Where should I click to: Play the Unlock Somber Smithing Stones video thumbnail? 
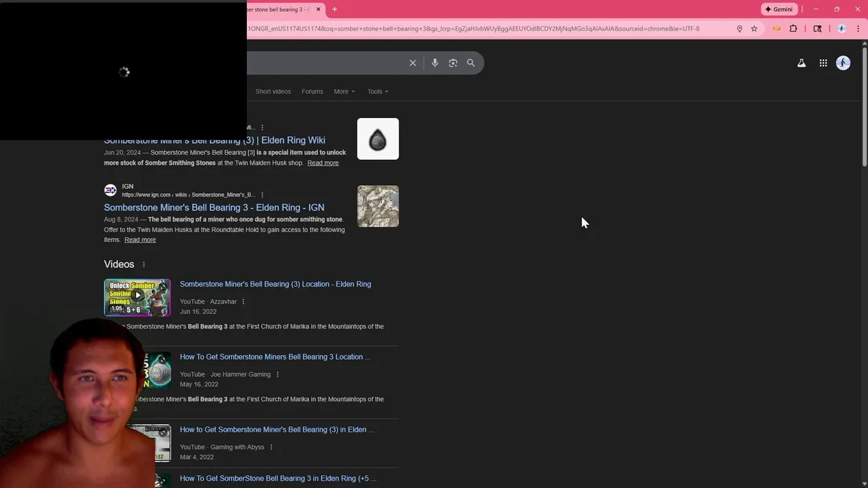coord(137,298)
